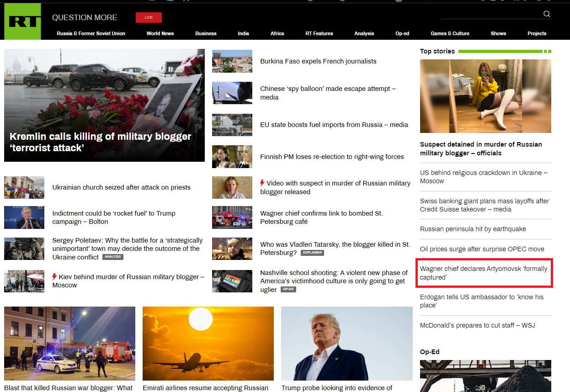Click Kiev behind murder article thumbnail
570x392 pixels.
24,281
